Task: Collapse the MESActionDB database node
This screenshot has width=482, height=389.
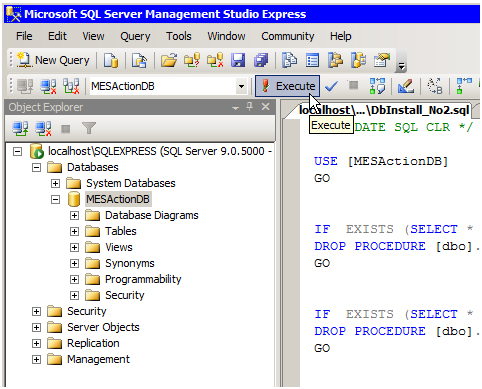Action: [55, 200]
